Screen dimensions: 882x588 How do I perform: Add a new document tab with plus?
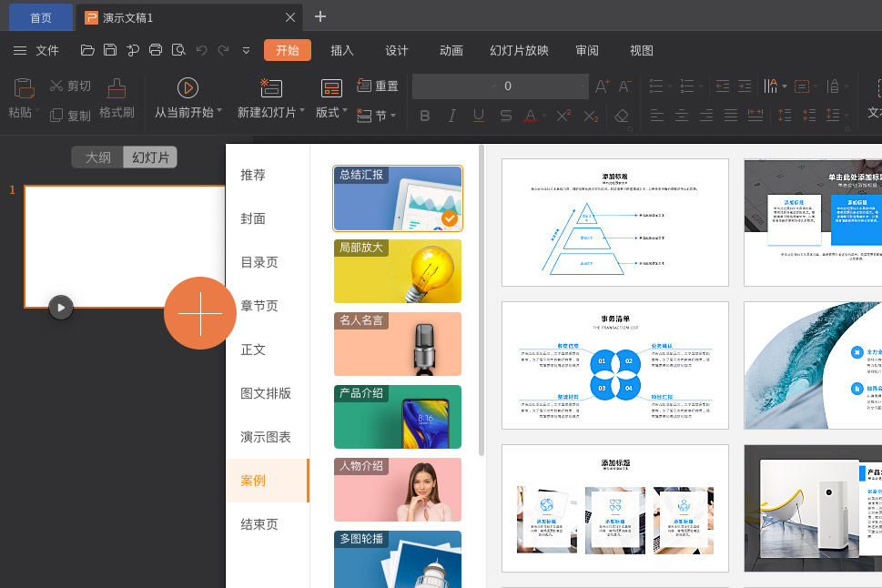[320, 17]
